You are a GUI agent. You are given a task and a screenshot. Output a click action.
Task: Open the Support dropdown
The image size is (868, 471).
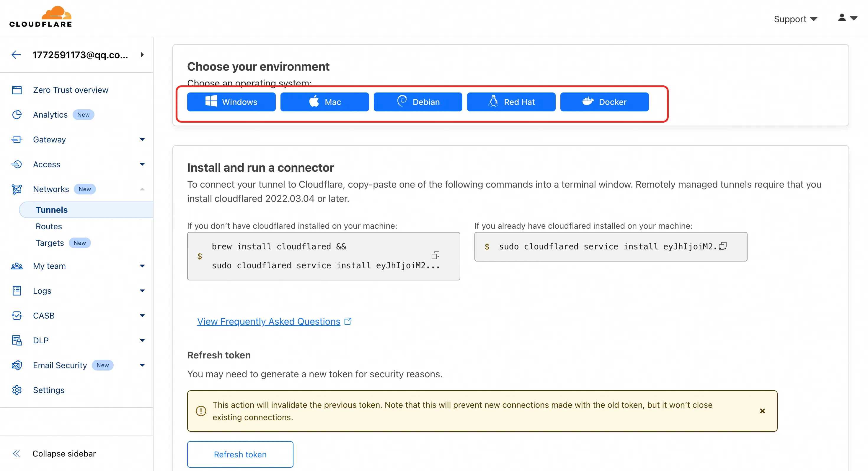(796, 19)
